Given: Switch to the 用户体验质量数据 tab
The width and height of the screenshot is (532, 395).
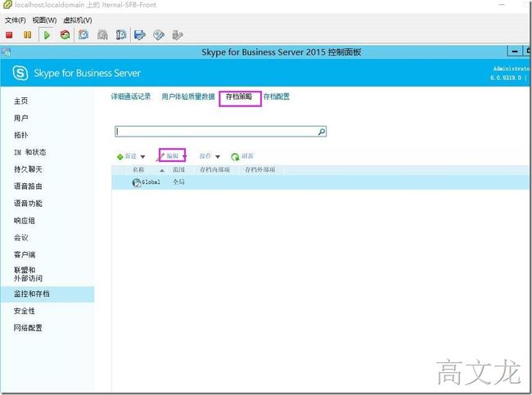Looking at the screenshot, I should click(x=188, y=97).
